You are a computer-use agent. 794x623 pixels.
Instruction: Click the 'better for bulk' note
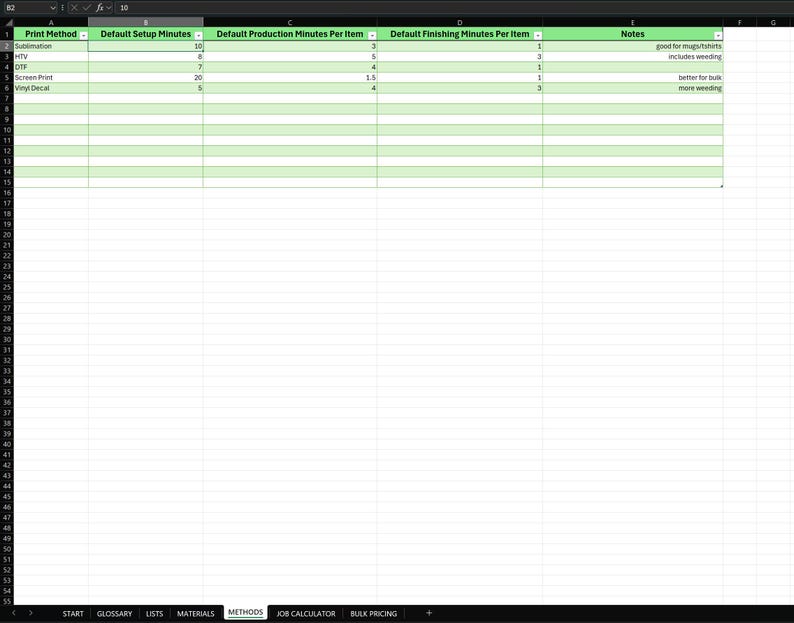[x=632, y=77]
